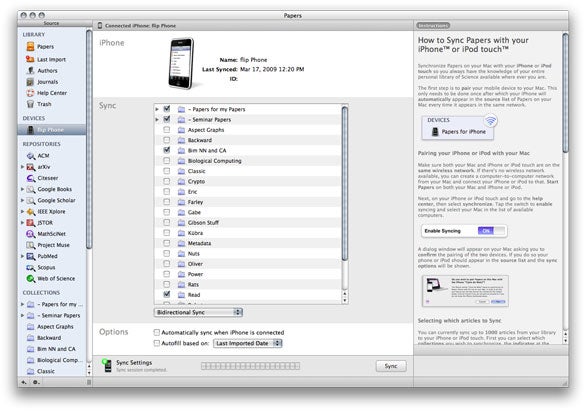Open the Google Scholar repository icon
The width and height of the screenshot is (586, 411).
[31, 200]
